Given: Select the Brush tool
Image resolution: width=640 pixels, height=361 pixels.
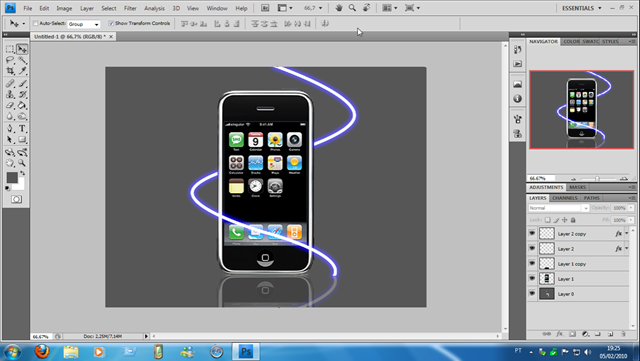Looking at the screenshot, I should pyautogui.click(x=22, y=84).
